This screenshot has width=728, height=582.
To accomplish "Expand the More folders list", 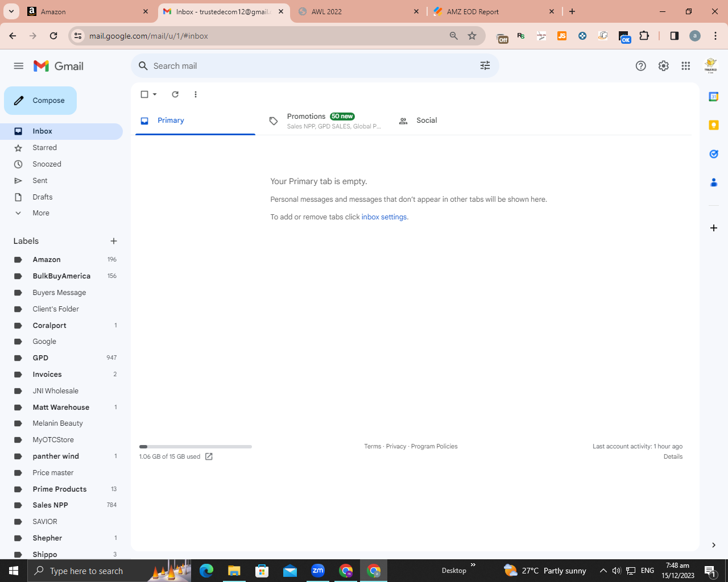I will 61,213.
